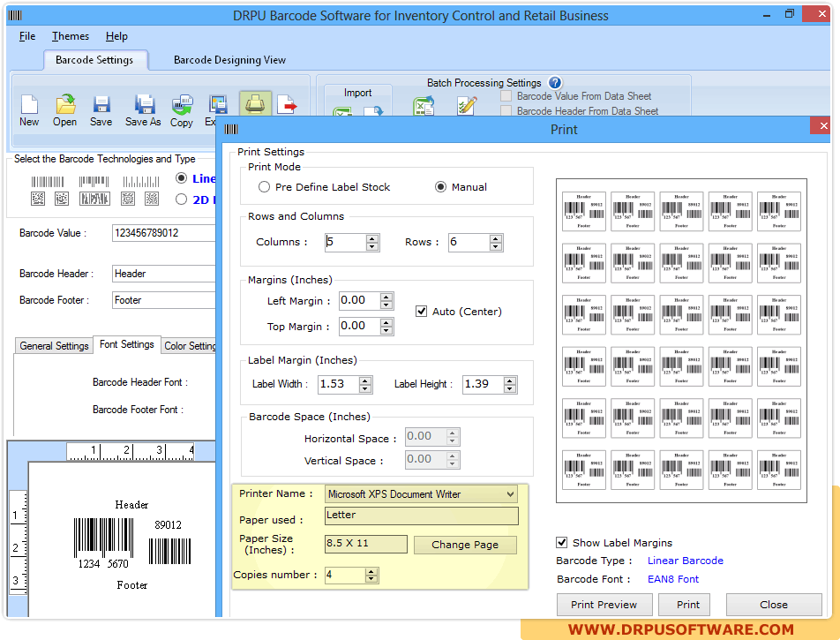The image size is (840, 640).
Task: Decrease the Label Height value
Action: click(x=509, y=388)
